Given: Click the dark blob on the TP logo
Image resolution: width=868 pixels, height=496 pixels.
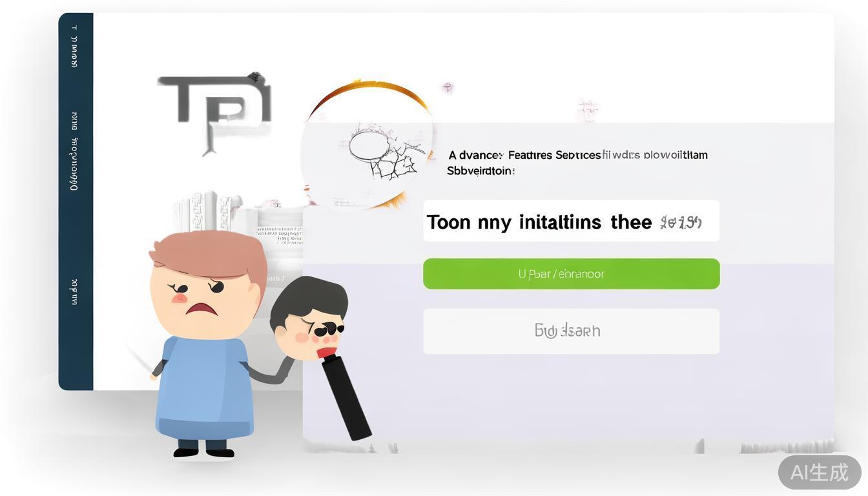Looking at the screenshot, I should 256,77.
